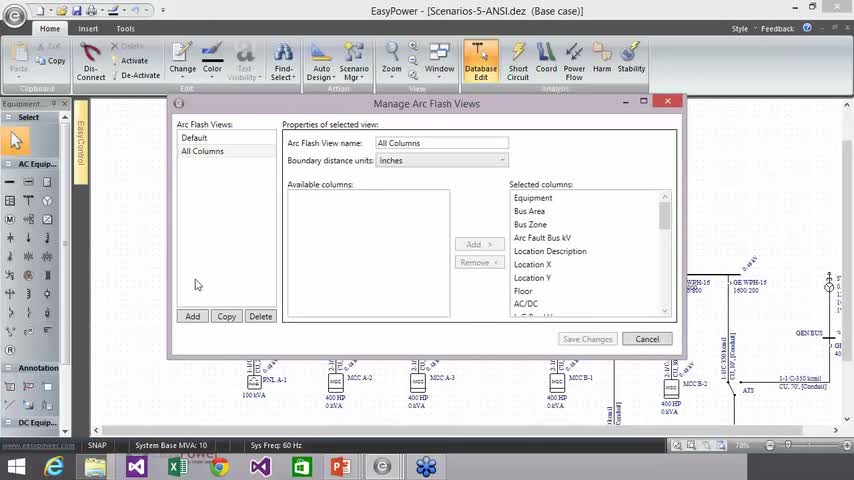
Task: Click the open folder icon in quick access toolbar
Action: (62, 10)
